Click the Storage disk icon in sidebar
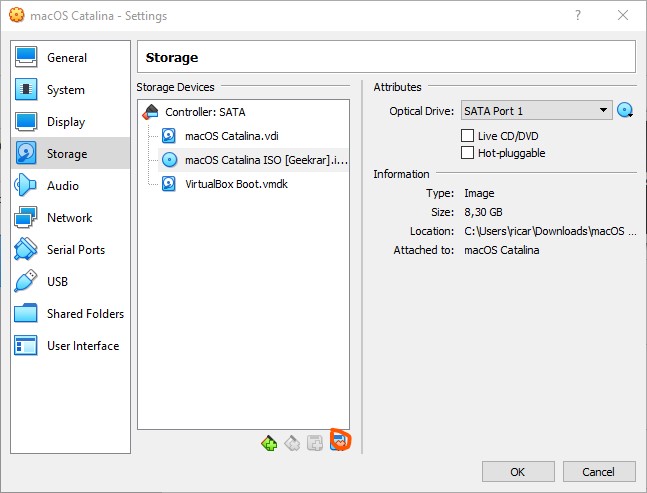The width and height of the screenshot is (647, 493). coord(26,153)
